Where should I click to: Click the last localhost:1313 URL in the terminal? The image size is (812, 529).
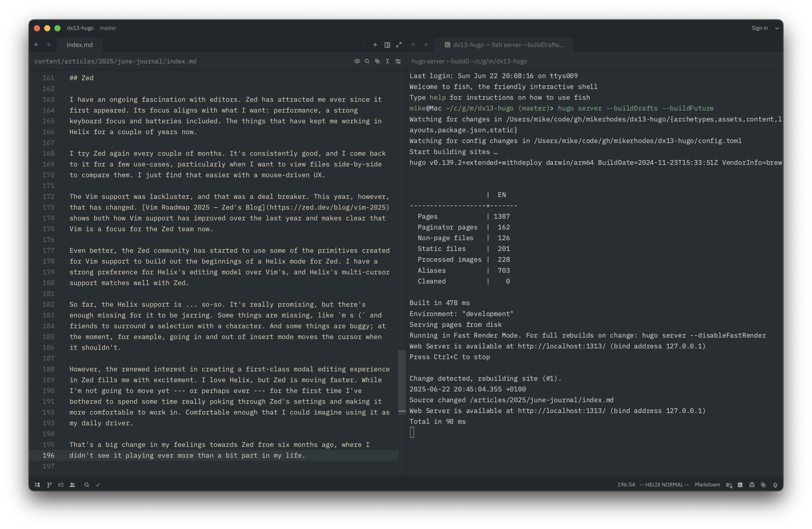point(562,411)
